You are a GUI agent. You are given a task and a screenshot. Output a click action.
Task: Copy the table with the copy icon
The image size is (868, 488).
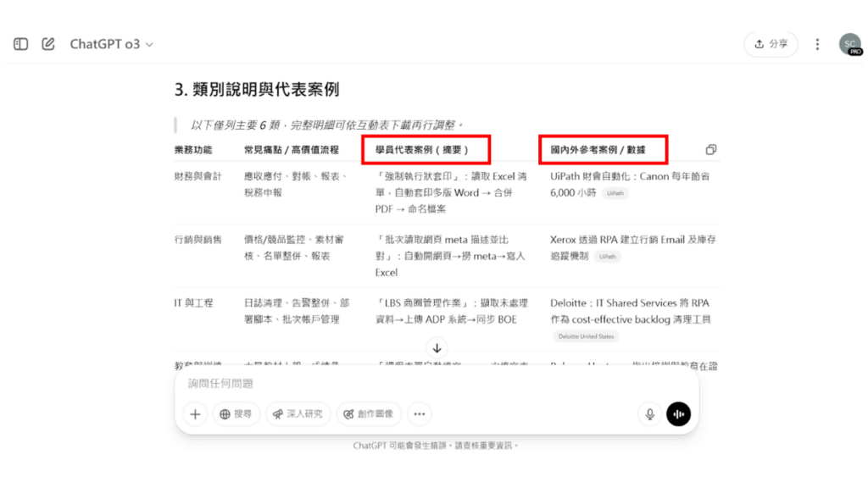pos(711,149)
